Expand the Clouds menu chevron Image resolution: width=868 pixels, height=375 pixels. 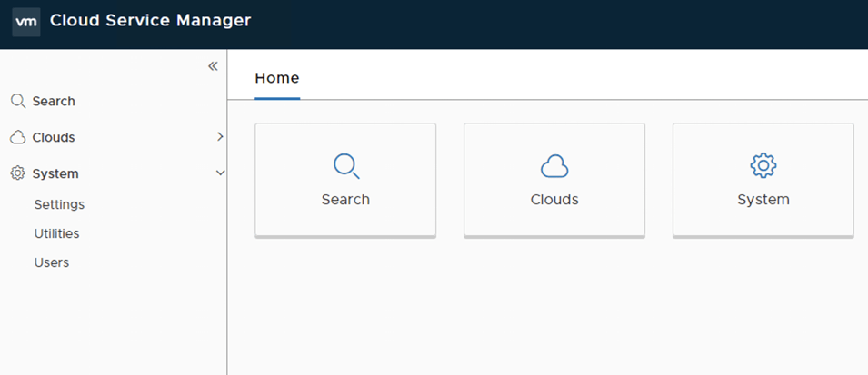220,137
